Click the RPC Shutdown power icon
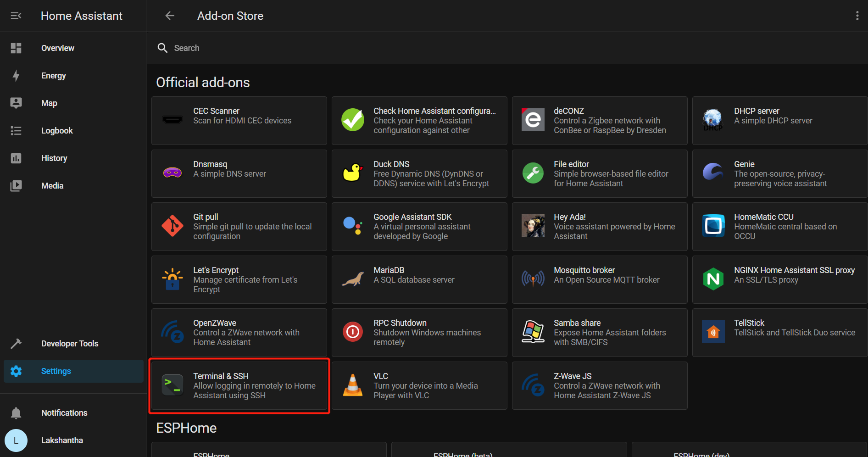The width and height of the screenshot is (868, 457). [353, 332]
